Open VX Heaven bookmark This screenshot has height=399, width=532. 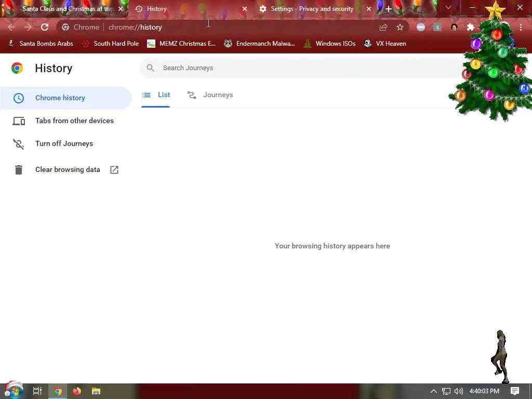(385, 44)
